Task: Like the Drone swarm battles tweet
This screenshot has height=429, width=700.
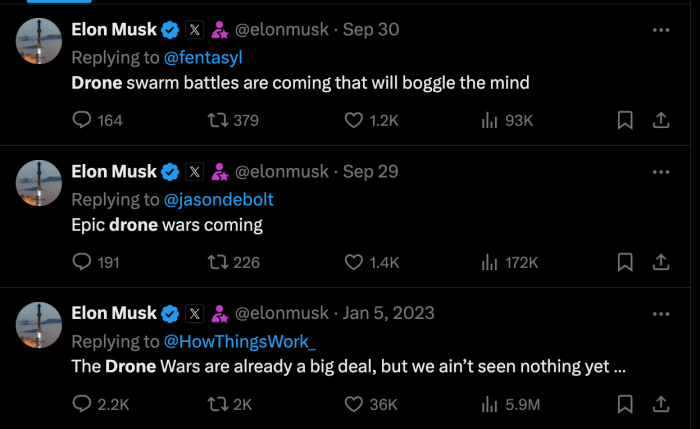Action: coord(353,120)
